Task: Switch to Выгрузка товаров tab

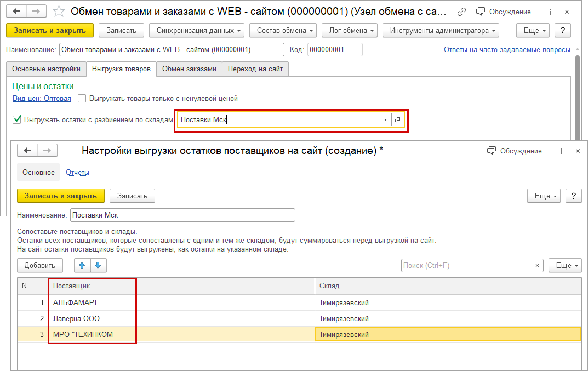Action: (x=121, y=69)
